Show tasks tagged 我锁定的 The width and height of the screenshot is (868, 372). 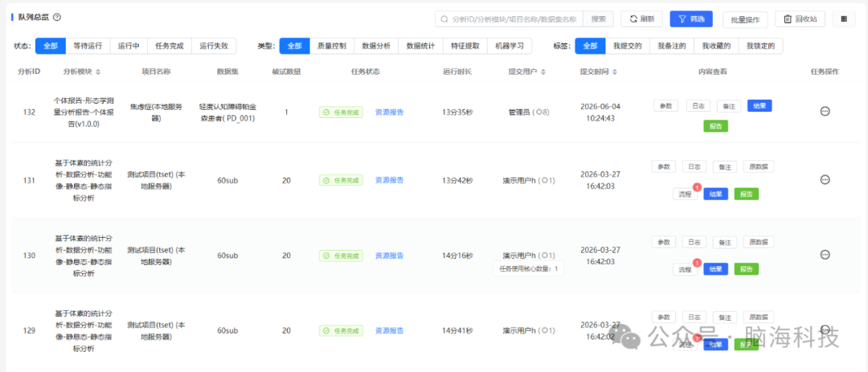pos(760,46)
